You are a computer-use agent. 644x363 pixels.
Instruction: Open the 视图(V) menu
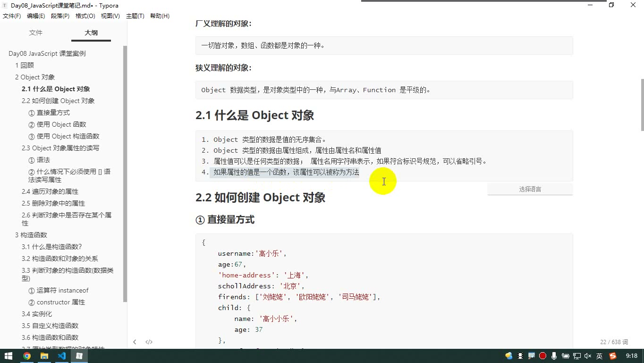[x=110, y=16]
